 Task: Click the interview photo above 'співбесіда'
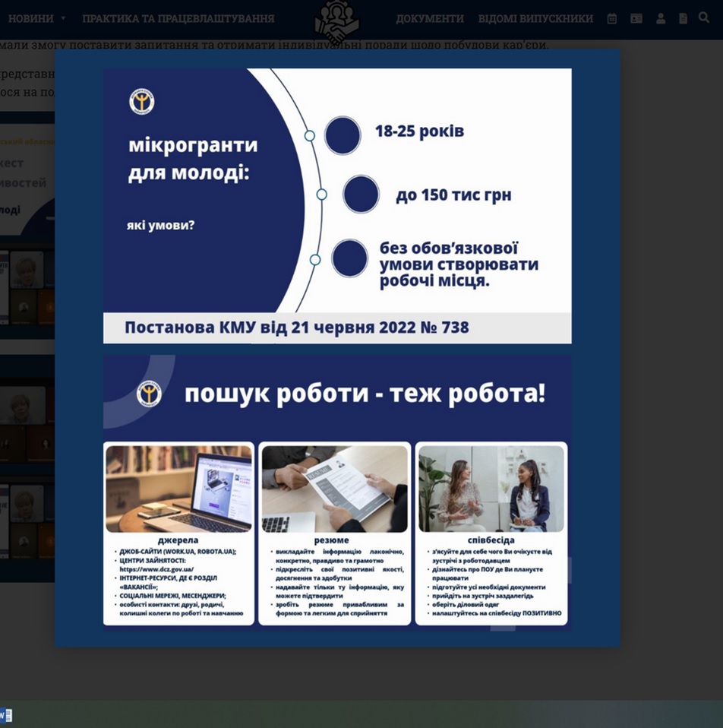tap(491, 489)
